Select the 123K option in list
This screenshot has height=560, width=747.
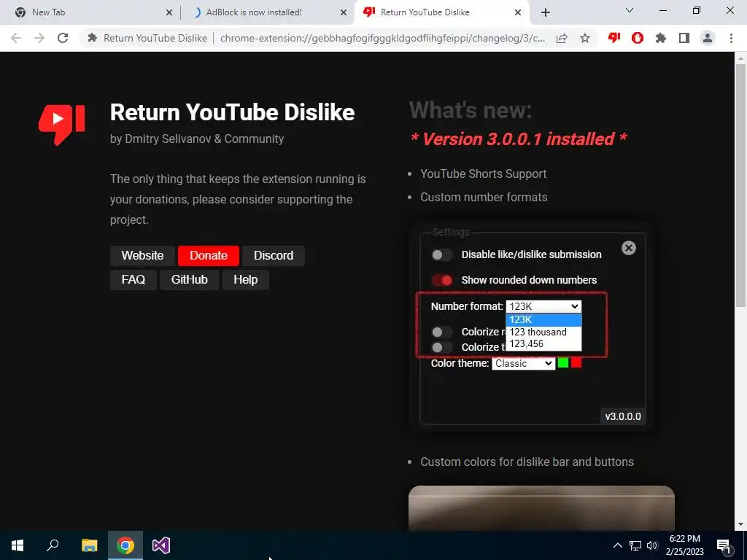[x=543, y=319]
